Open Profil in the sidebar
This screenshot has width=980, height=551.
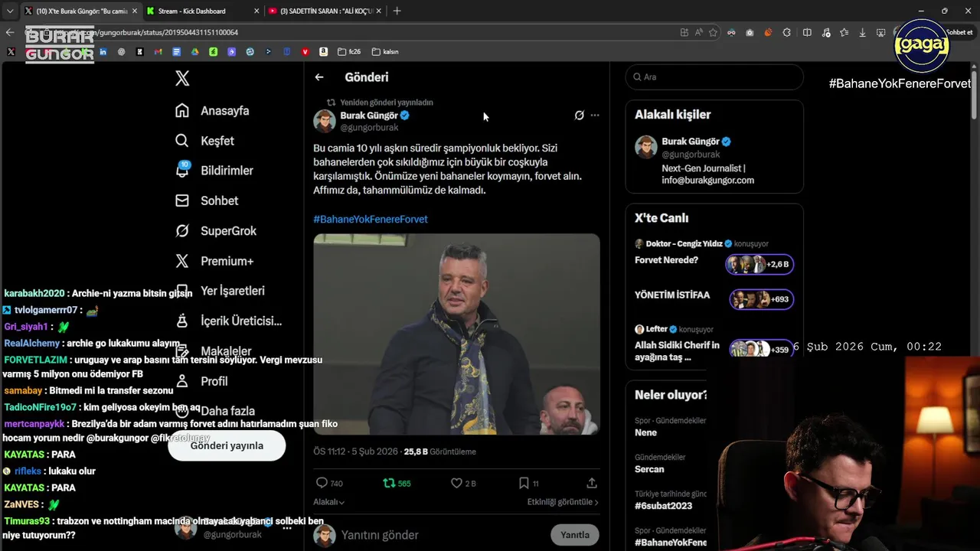tap(201, 381)
